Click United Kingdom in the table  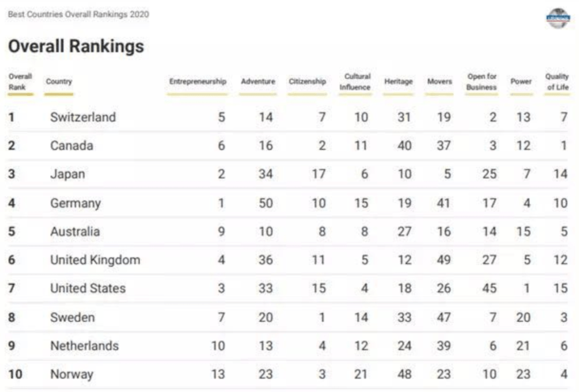pos(95,260)
